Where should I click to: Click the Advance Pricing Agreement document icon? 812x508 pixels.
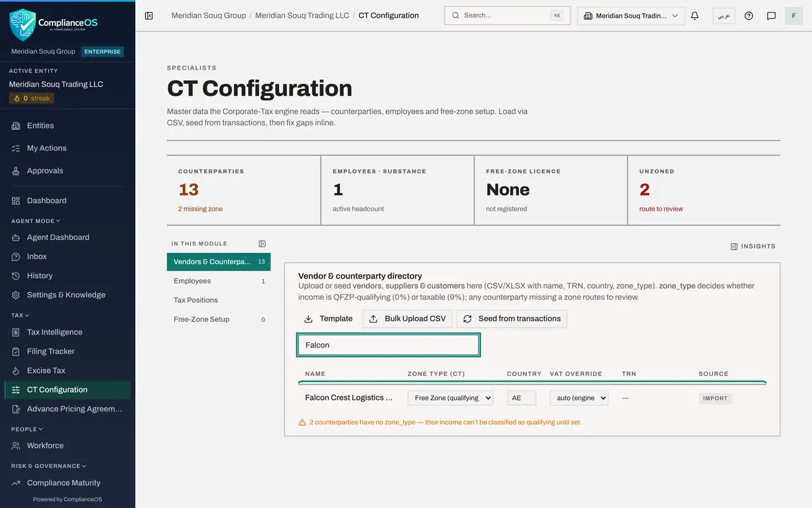click(x=16, y=409)
